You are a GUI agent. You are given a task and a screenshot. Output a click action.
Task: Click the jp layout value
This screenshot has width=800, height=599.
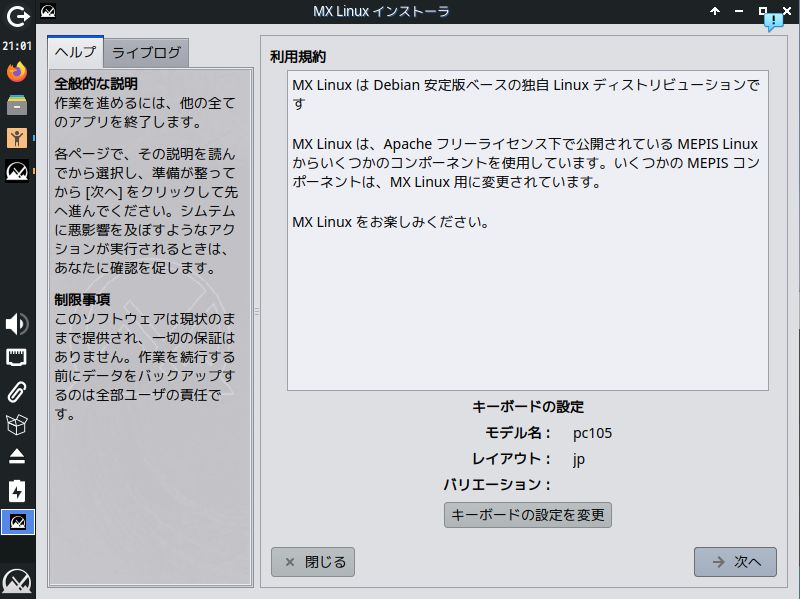click(x=579, y=460)
